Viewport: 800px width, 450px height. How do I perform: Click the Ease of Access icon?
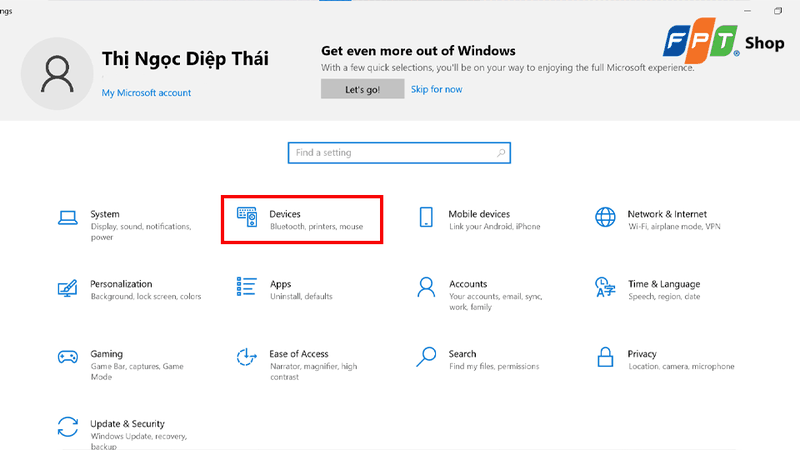coord(246,357)
